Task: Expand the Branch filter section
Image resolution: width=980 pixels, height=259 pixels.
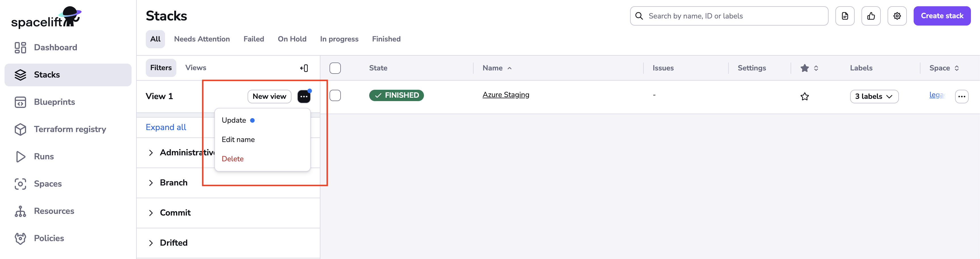Action: pos(174,182)
